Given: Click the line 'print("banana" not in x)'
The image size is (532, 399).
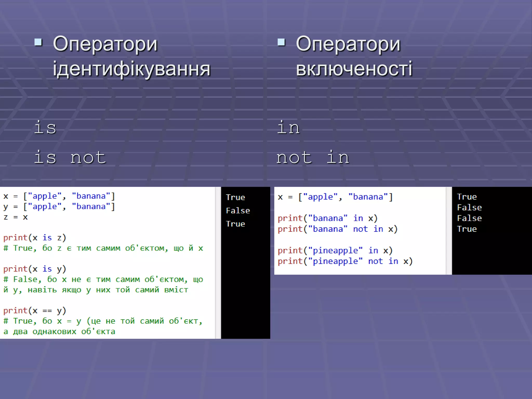Looking at the screenshot, I should [338, 229].
